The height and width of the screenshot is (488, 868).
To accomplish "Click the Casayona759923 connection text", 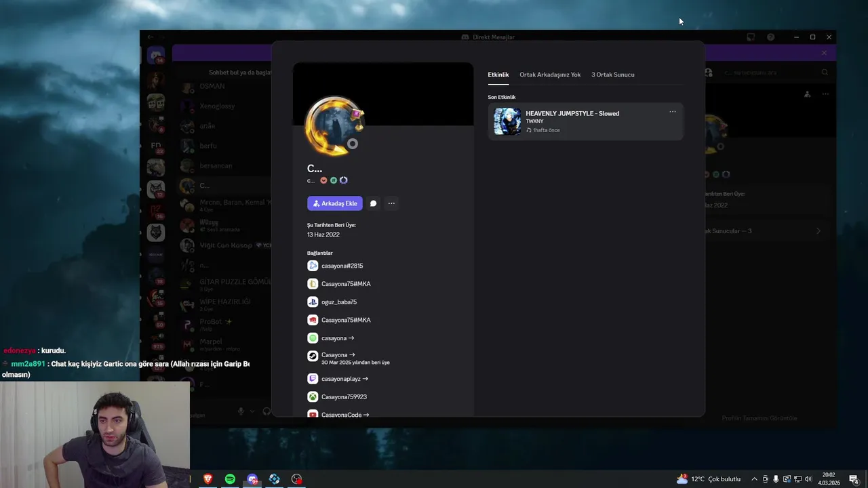I will coord(344,396).
